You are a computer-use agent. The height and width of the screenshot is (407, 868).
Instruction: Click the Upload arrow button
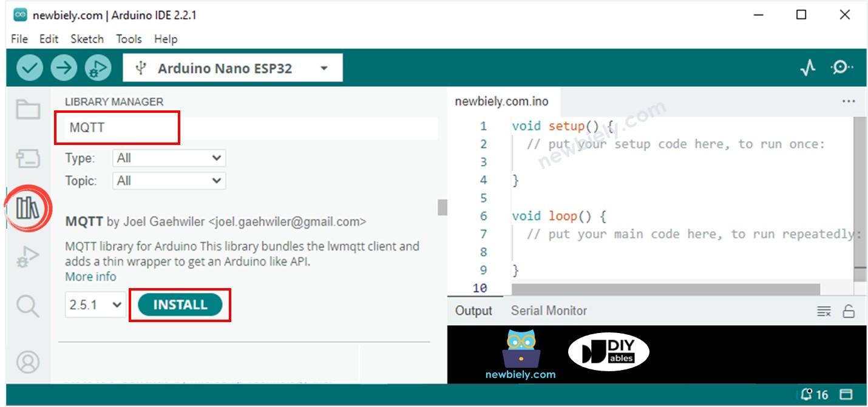pyautogui.click(x=64, y=68)
